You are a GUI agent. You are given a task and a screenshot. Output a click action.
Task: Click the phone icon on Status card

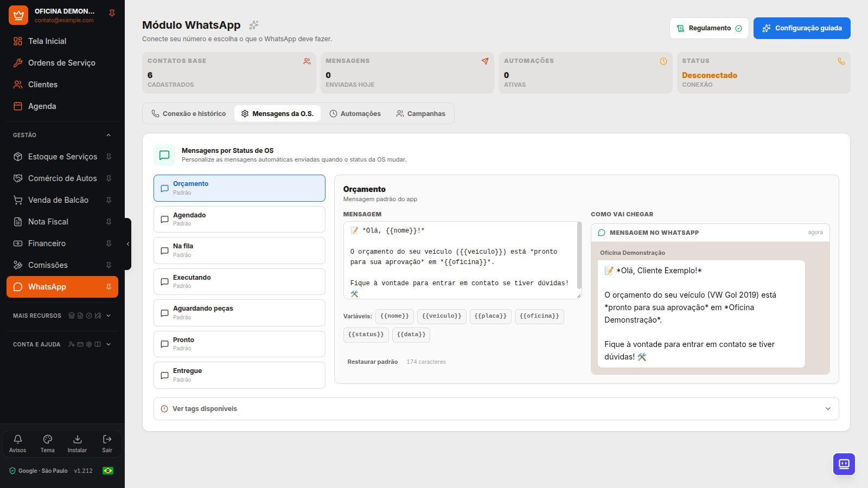coord(841,61)
